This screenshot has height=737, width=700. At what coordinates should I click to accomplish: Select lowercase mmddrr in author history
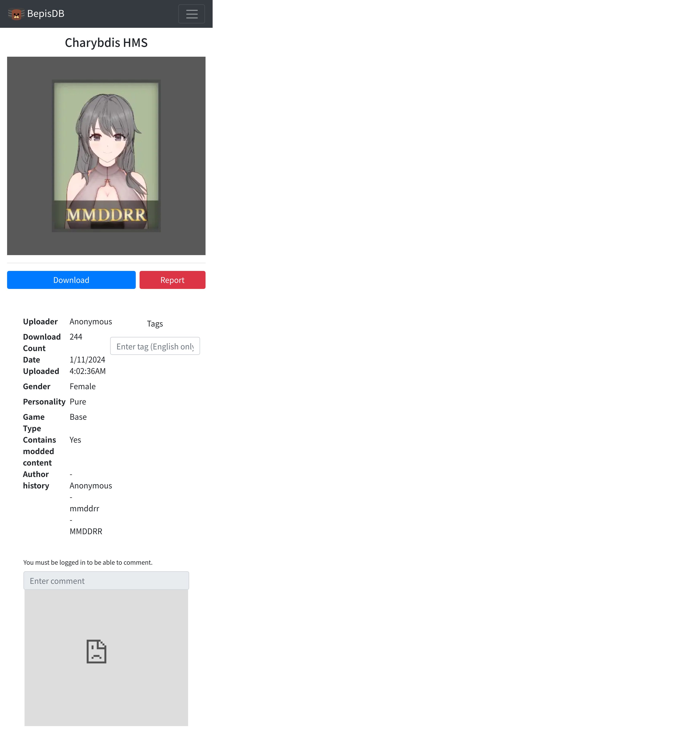(x=84, y=509)
